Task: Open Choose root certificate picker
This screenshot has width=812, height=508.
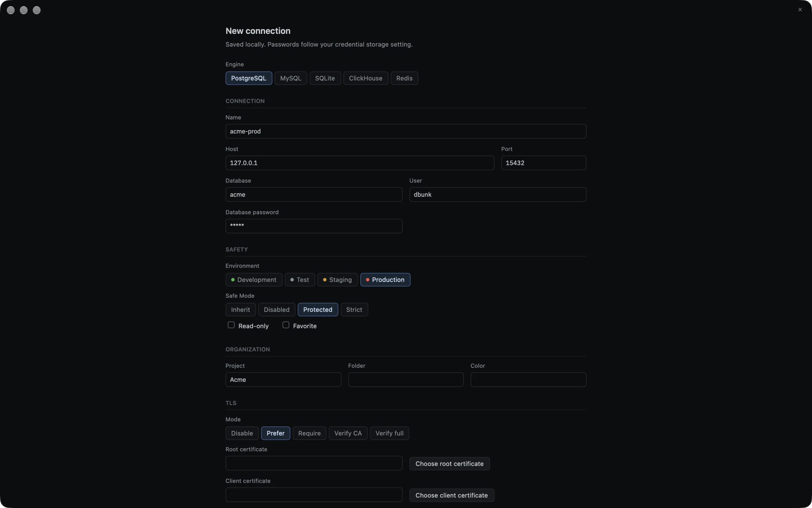Action: coord(449,464)
